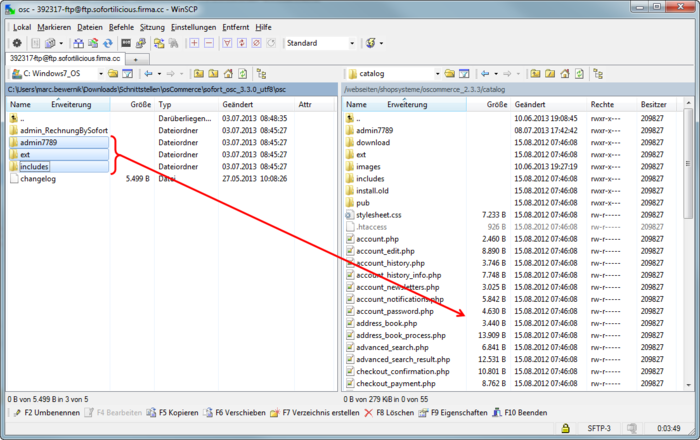Click the Clear selection icon
The image size is (700, 440).
pyautogui.click(x=256, y=43)
